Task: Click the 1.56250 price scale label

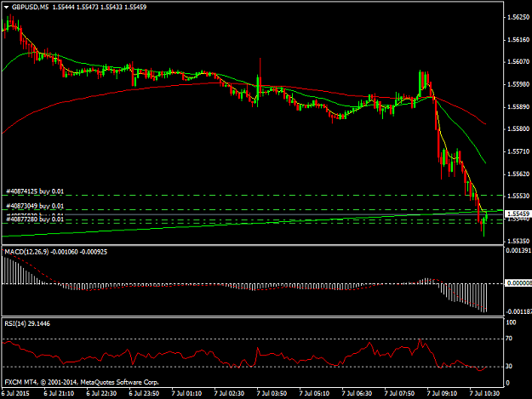Action: coord(518,17)
